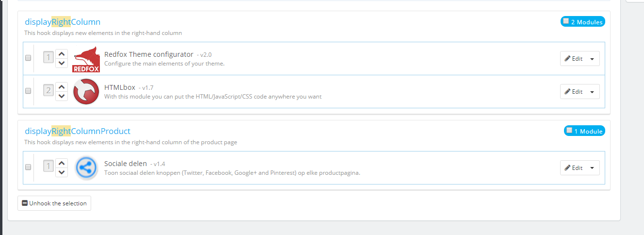644x235 pixels.
Task: Move Redfox Theme configurator down
Action: 62,63
